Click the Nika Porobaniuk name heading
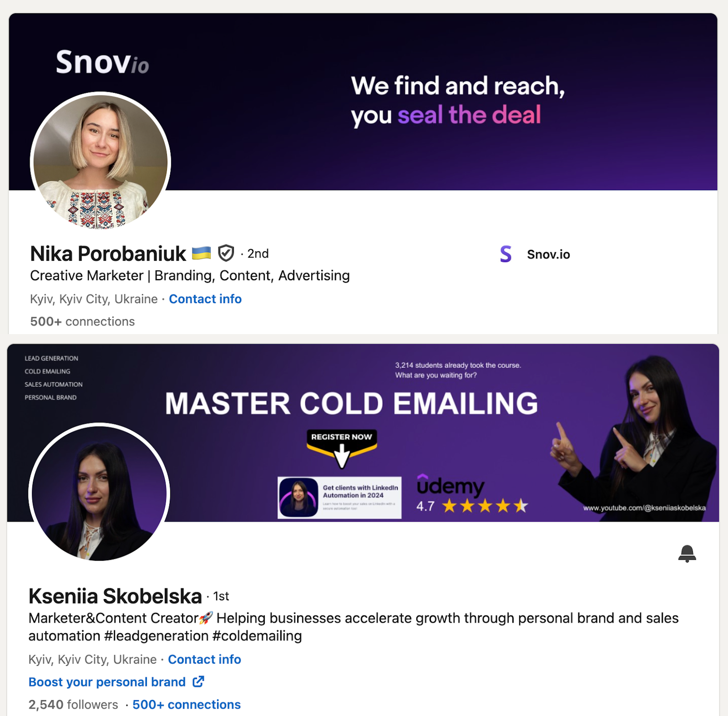Screen dimensions: 728x716 (108, 254)
